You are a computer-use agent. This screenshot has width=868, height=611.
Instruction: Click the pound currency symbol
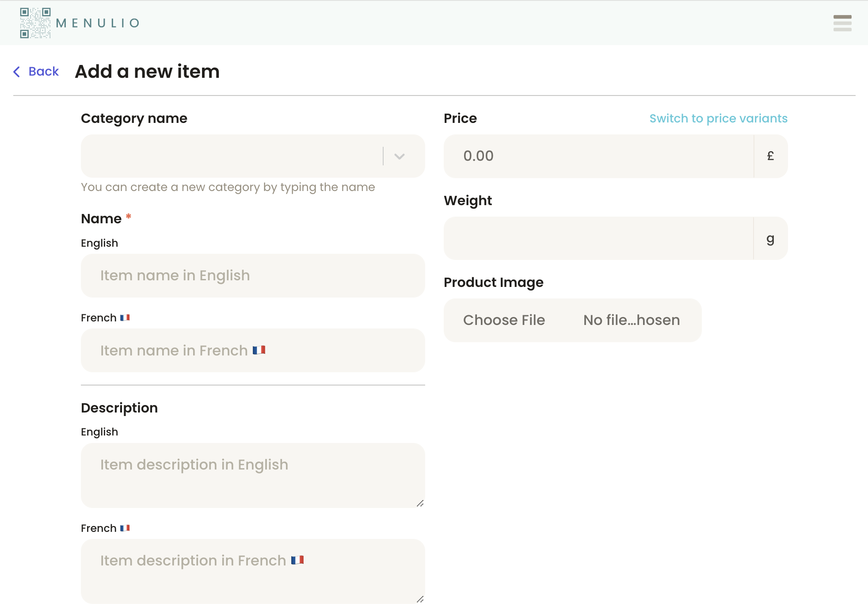pos(770,156)
